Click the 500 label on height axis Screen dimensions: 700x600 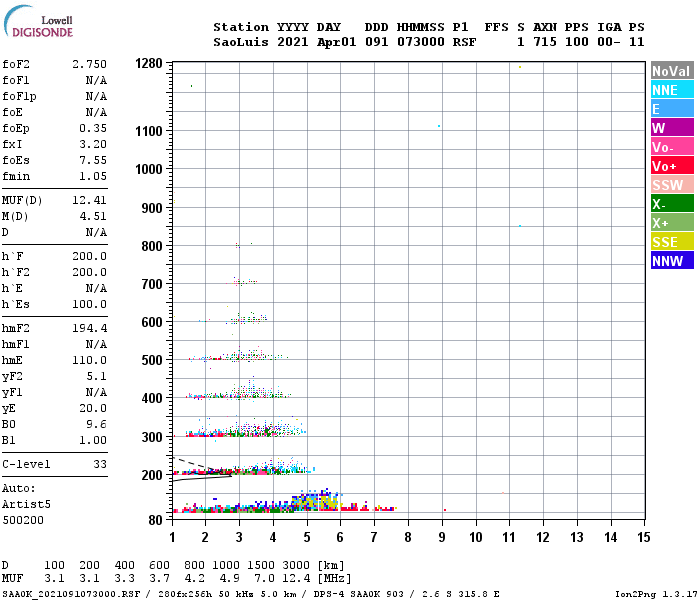coord(152,360)
